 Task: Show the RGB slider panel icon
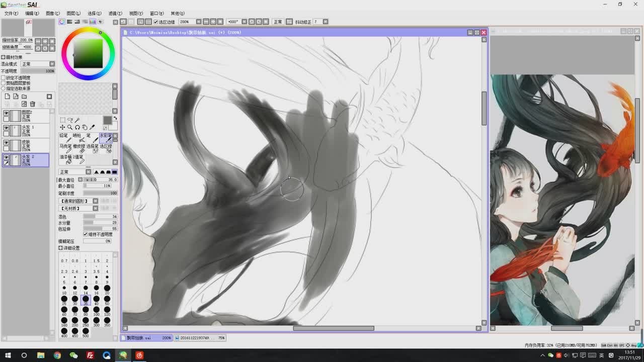coord(69,22)
